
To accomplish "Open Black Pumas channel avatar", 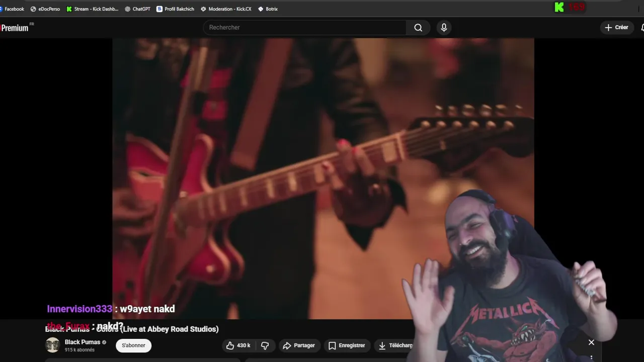I will pyautogui.click(x=52, y=345).
